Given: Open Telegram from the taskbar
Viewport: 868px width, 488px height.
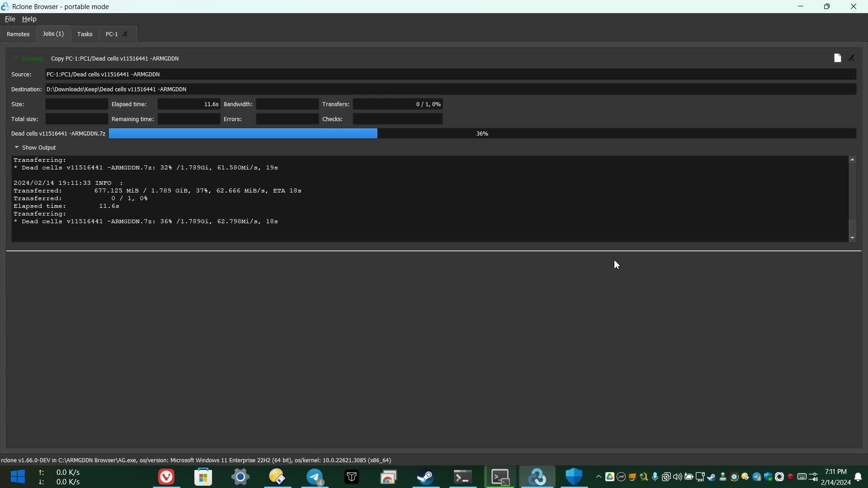Looking at the screenshot, I should (316, 477).
